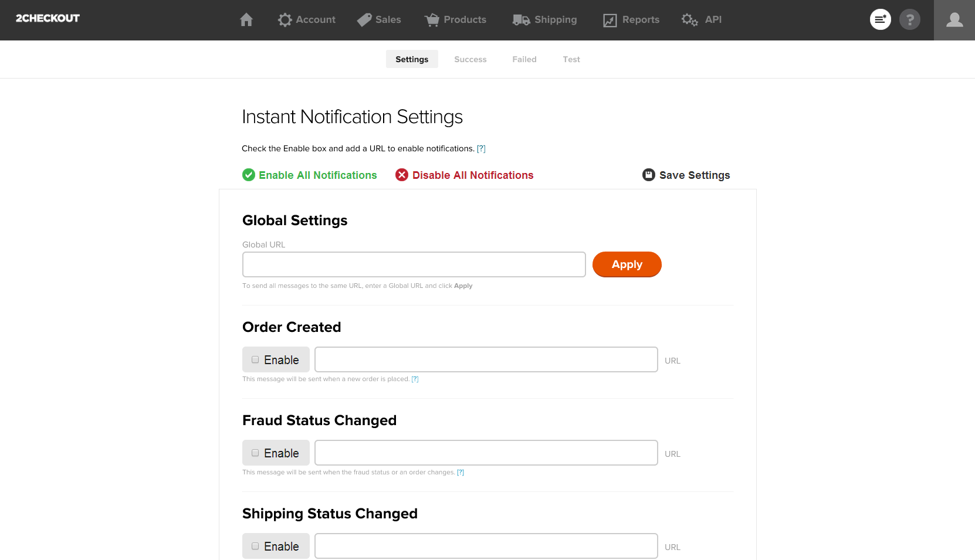Switch to the Success tab

coord(470,59)
